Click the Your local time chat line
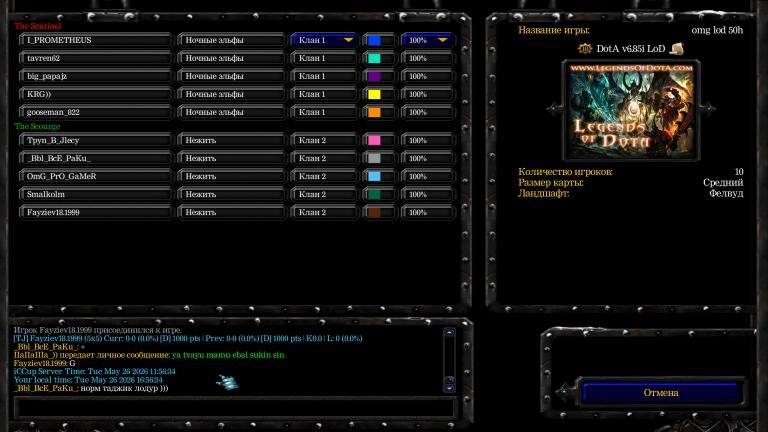Screen dimensions: 768x432 [88, 380]
